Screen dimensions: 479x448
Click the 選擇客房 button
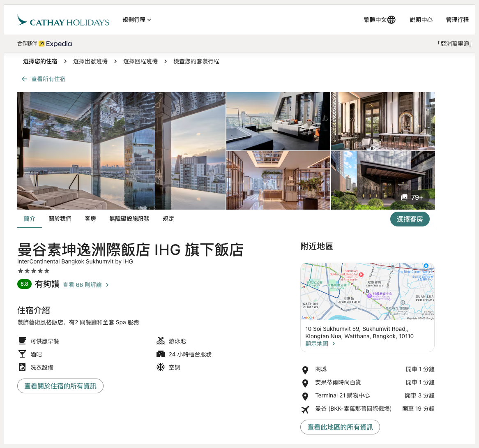(410, 219)
